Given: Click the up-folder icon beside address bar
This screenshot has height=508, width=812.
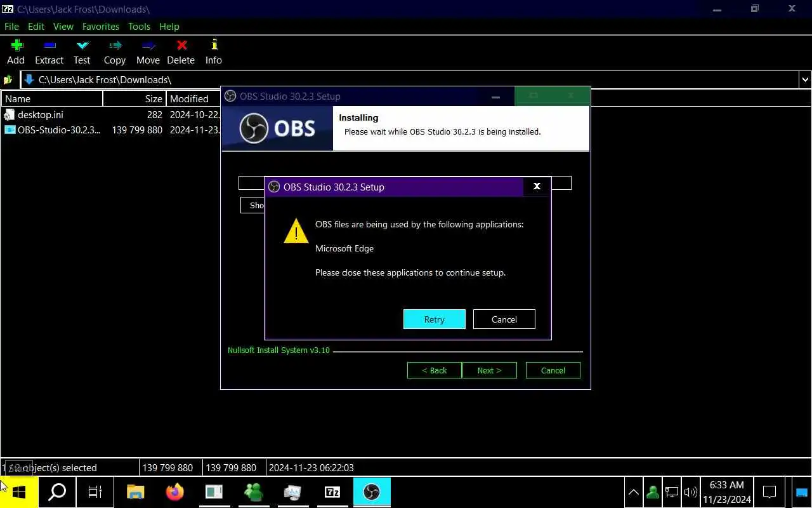Looking at the screenshot, I should point(8,80).
